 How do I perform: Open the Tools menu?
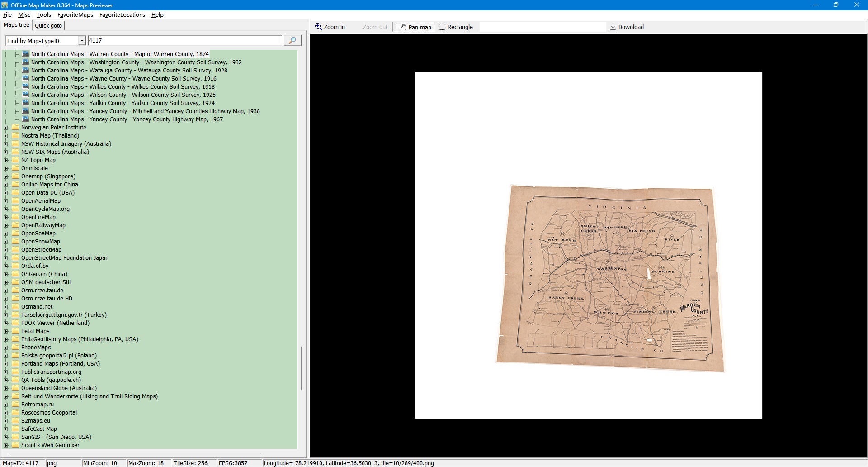[x=43, y=15]
